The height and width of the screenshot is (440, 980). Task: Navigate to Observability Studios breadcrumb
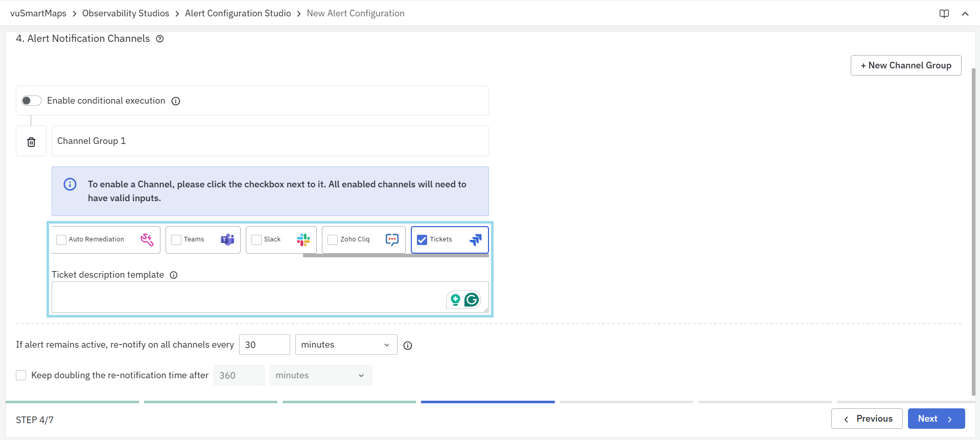[x=125, y=13]
